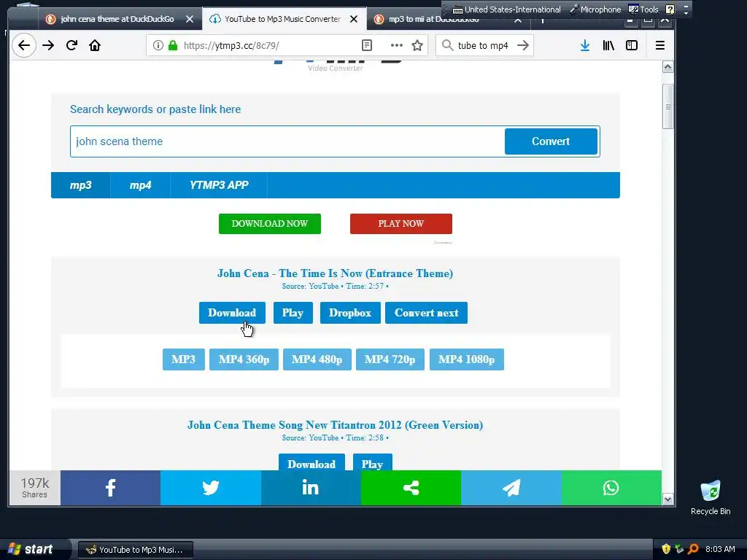The width and height of the screenshot is (747, 560).
Task: Open the downloads arrow panel
Action: 585,45
